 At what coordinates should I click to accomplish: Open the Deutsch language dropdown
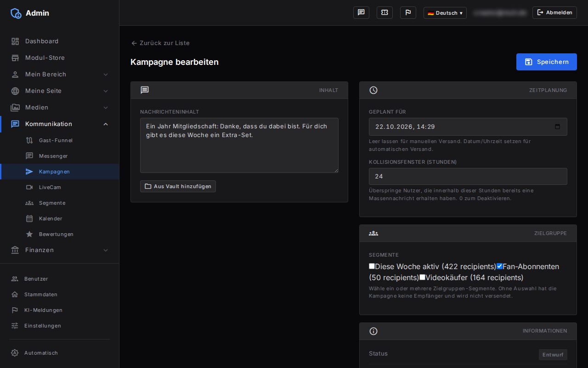445,13
